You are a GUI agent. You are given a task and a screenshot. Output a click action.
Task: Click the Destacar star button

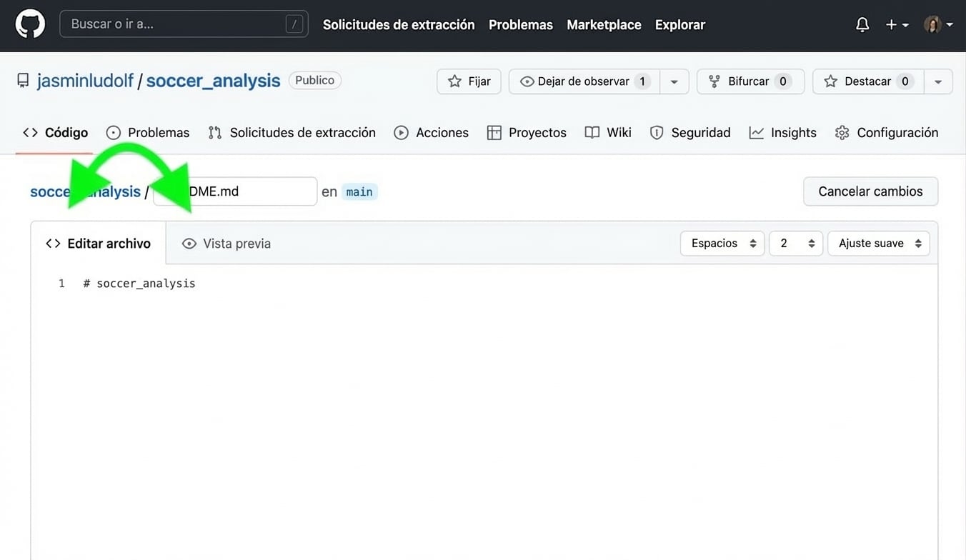tap(868, 81)
